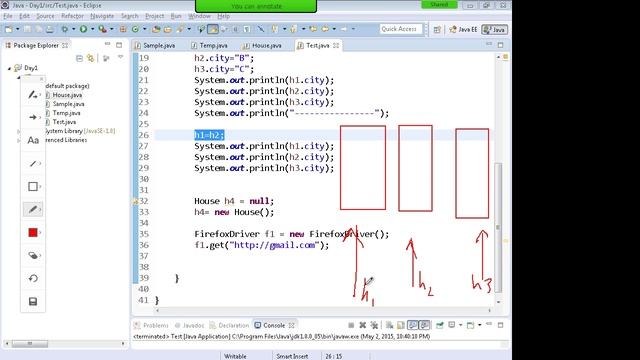Screen dimensions: 640x360
Task: Click the Pin Console icon
Action: coord(440,325)
